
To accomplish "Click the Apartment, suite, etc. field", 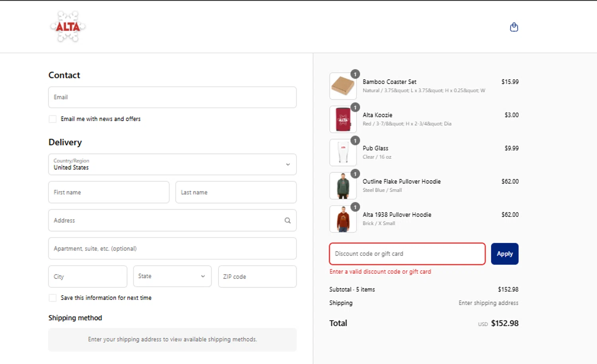I will (x=172, y=249).
